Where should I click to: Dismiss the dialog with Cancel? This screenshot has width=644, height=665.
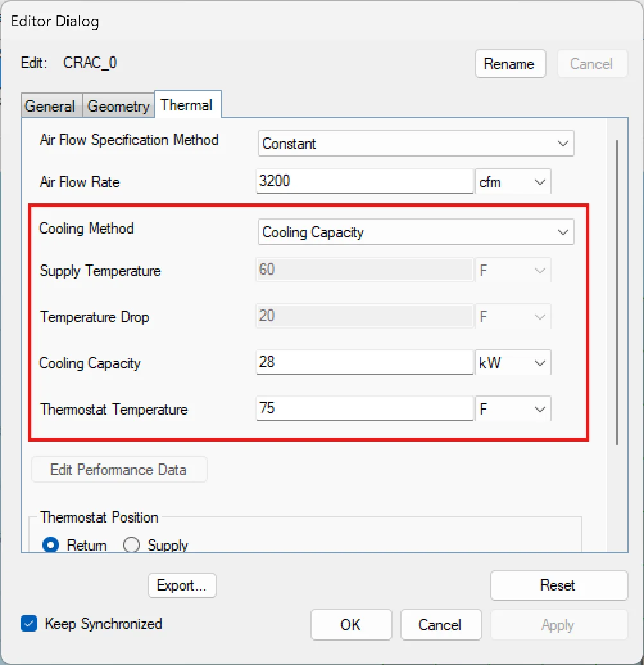tap(441, 624)
